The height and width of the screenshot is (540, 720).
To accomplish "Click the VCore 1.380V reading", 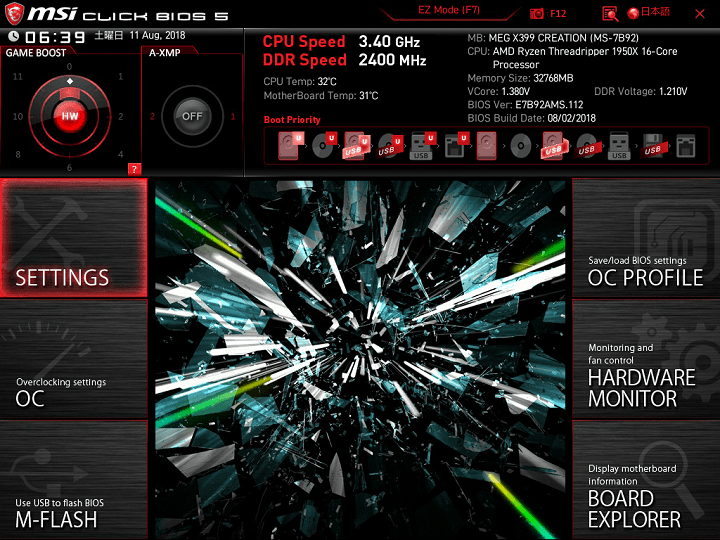I will point(499,91).
